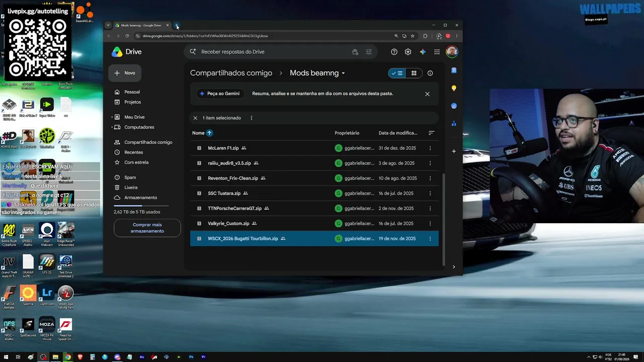Open the Windows Start menu
The image size is (644, 362).
tap(6, 357)
